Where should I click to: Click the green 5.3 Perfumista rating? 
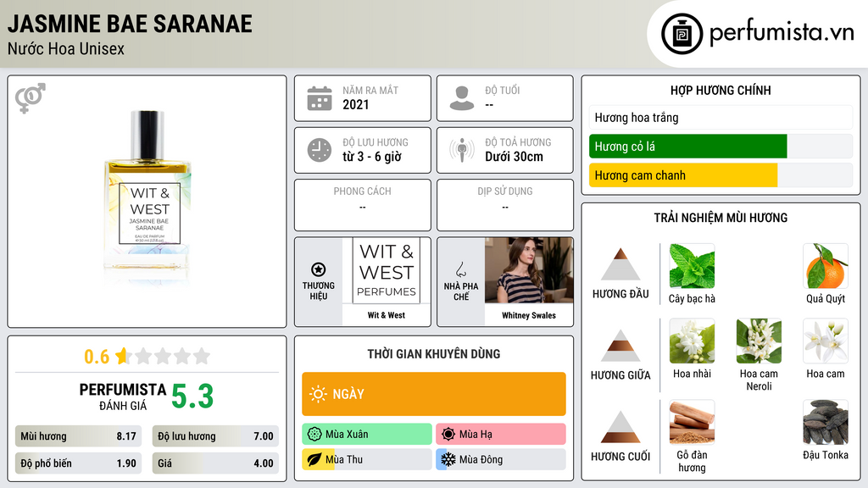point(192,396)
